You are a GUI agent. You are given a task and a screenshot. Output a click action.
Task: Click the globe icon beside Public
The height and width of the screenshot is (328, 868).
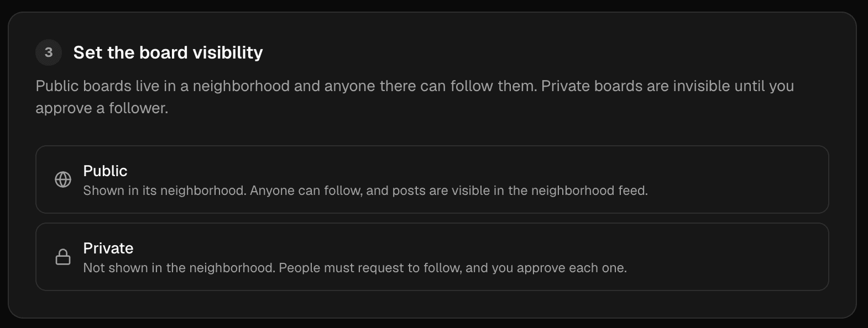(63, 179)
